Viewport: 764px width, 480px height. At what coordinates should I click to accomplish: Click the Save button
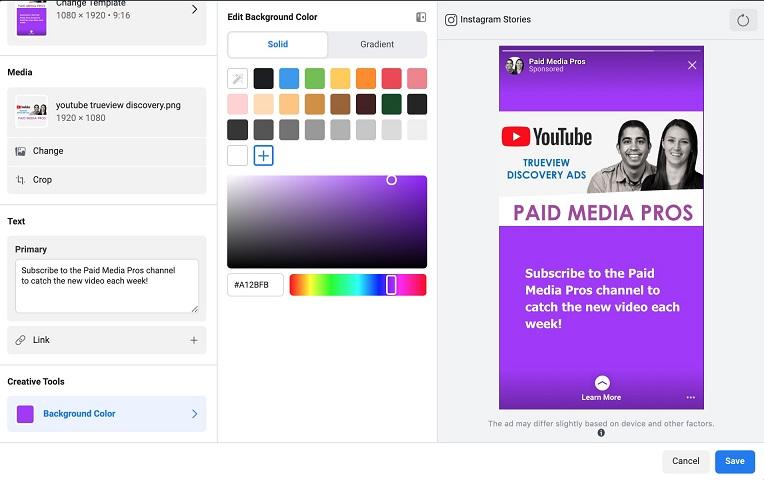[735, 461]
